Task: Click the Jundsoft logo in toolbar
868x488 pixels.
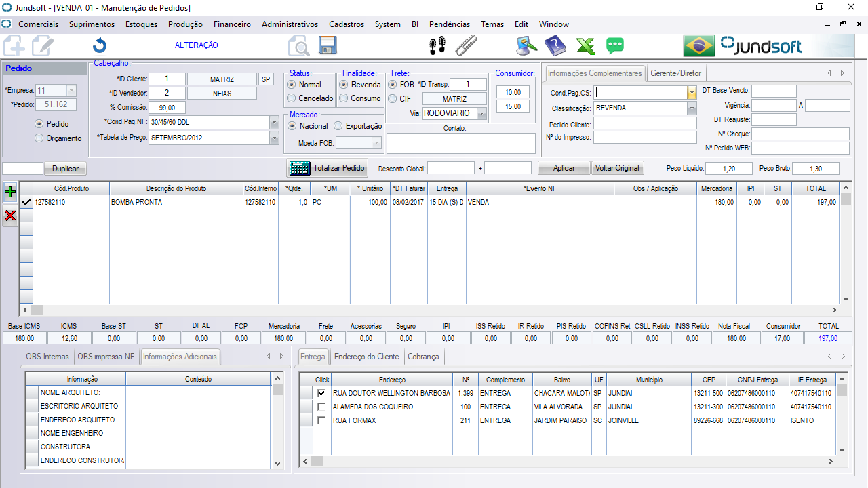Action: 761,45
